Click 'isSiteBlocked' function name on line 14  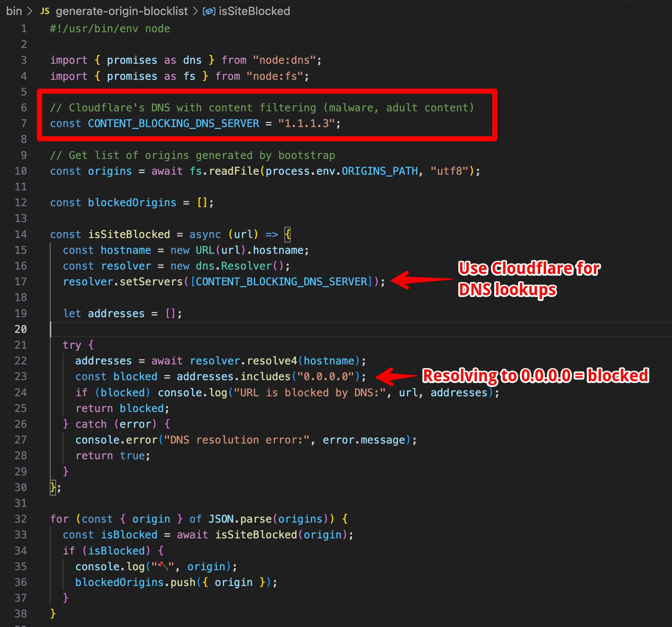129,234
